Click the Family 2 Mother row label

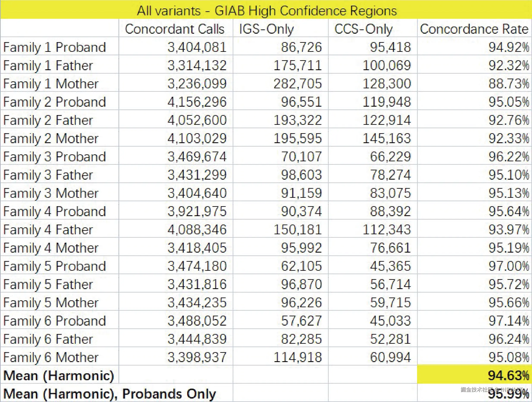pyautogui.click(x=51, y=138)
